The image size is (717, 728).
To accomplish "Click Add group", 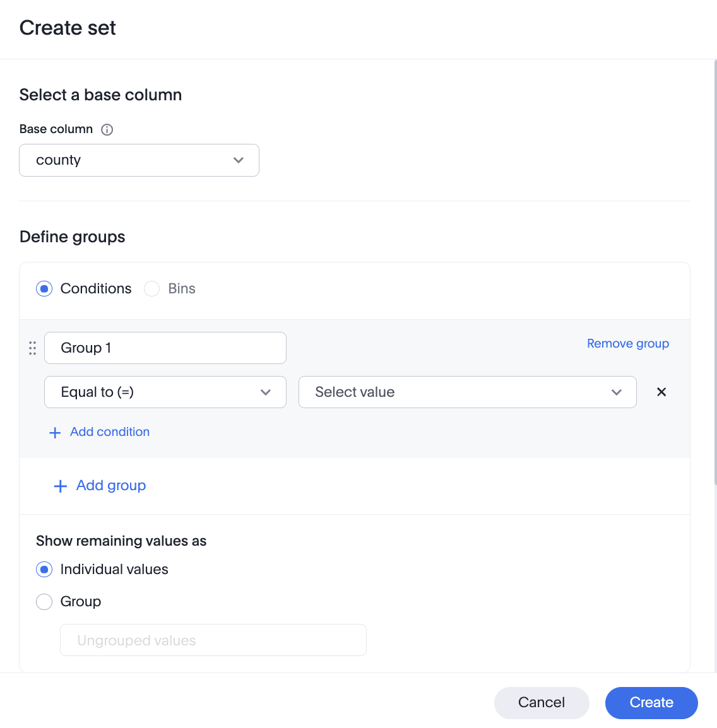I will (110, 486).
